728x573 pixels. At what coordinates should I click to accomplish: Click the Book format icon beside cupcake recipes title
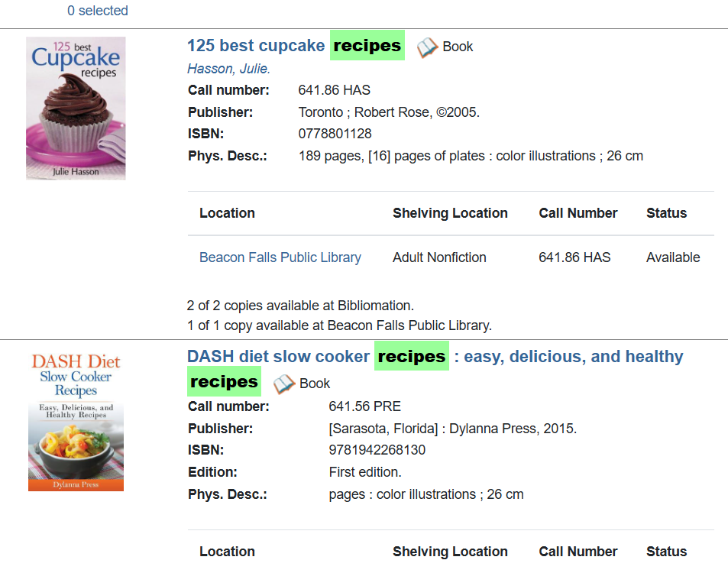pyautogui.click(x=427, y=47)
